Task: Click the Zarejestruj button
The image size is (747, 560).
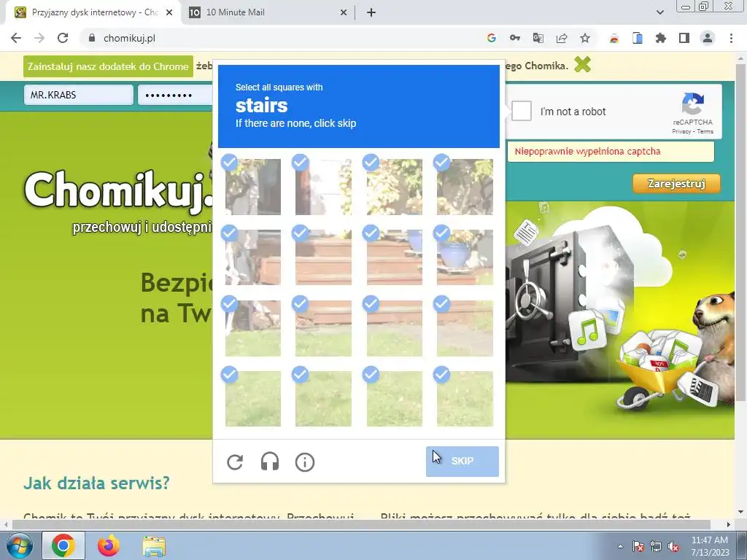Action: click(x=676, y=183)
